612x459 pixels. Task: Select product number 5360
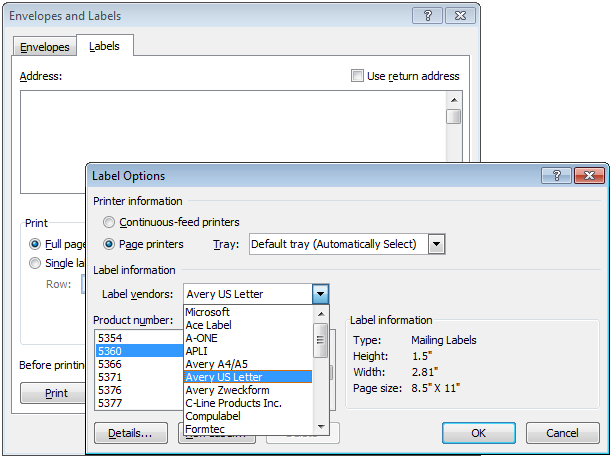(x=139, y=351)
